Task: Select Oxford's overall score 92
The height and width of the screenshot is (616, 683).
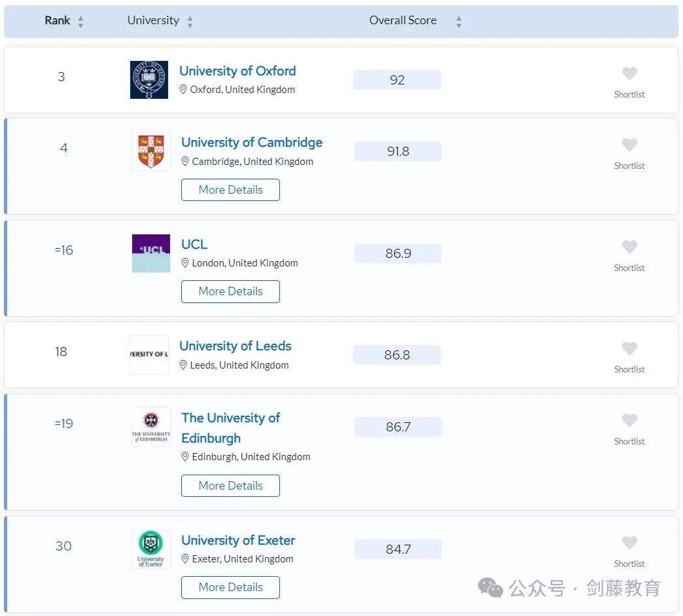Action: (x=397, y=80)
